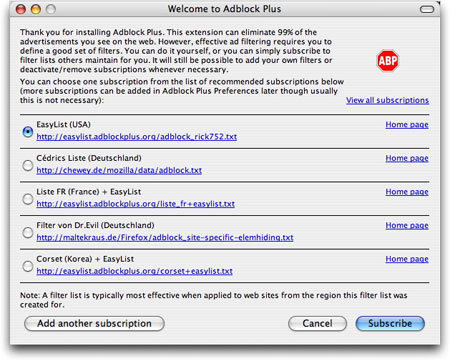The width and height of the screenshot is (450, 361).
Task: Click the Add another subscription button
Action: [x=94, y=324]
